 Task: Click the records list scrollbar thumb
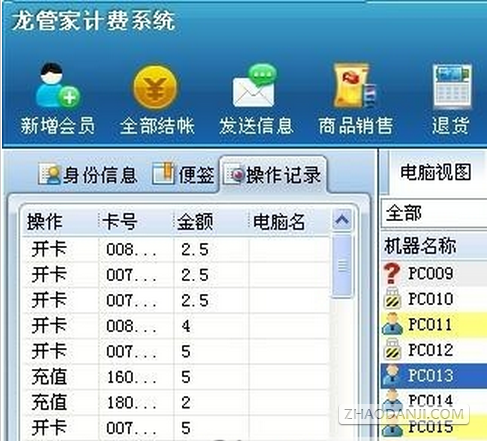tap(342, 266)
